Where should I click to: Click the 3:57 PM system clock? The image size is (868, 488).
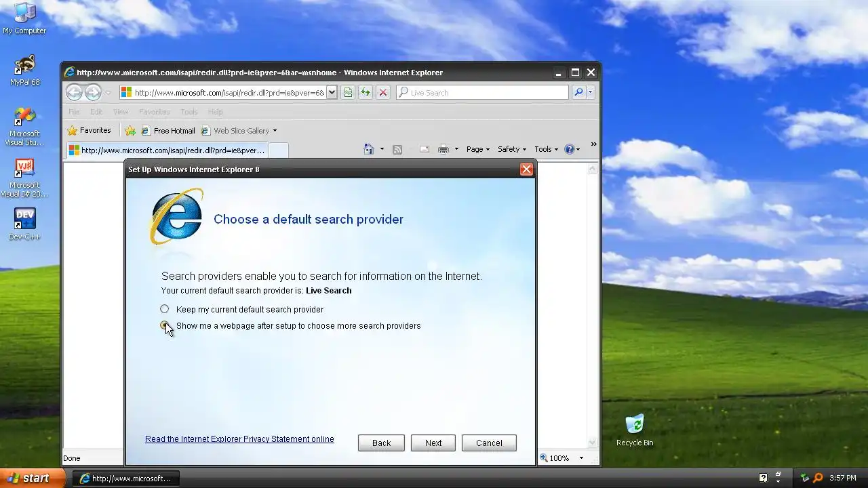click(843, 479)
